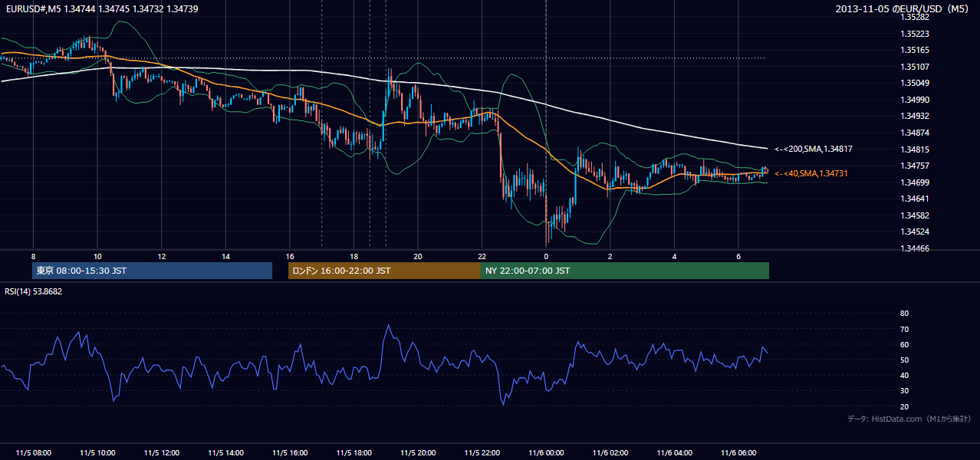The width and height of the screenshot is (980, 460).
Task: Click the 11/6 06:00 time axis label
Action: coord(738,452)
